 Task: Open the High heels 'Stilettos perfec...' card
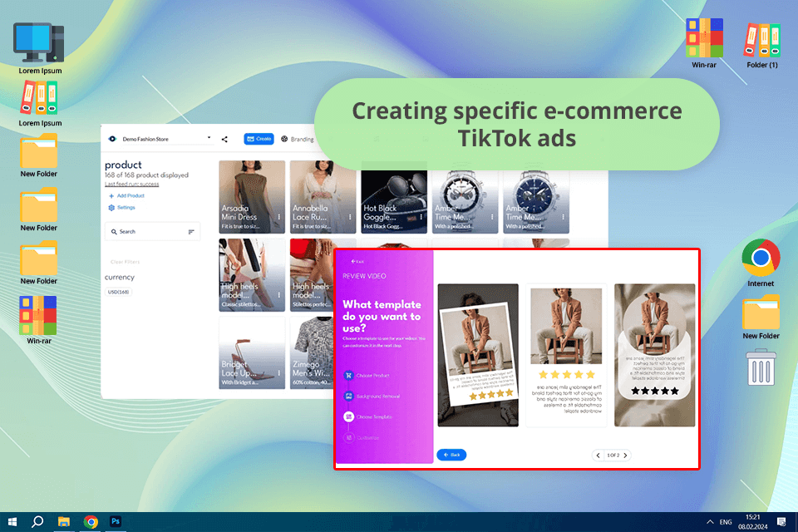click(x=312, y=275)
